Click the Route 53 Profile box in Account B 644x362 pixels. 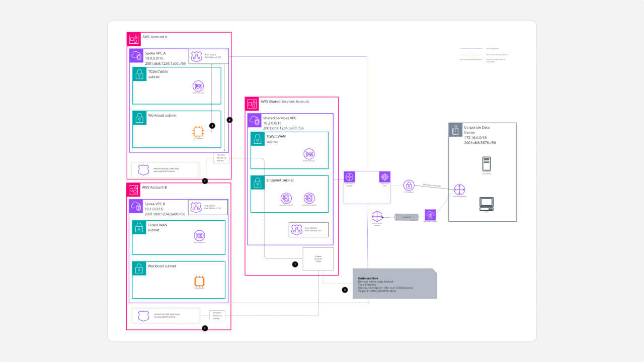coord(217,316)
